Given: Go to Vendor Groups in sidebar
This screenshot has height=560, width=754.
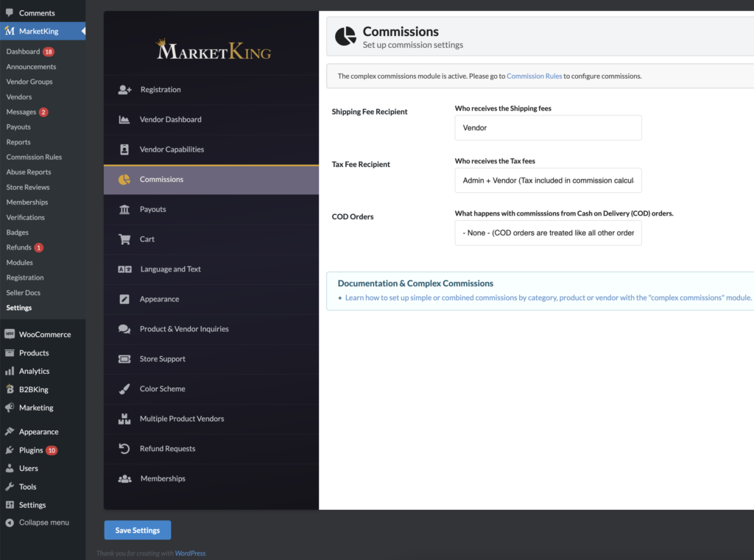Looking at the screenshot, I should click(x=29, y=82).
